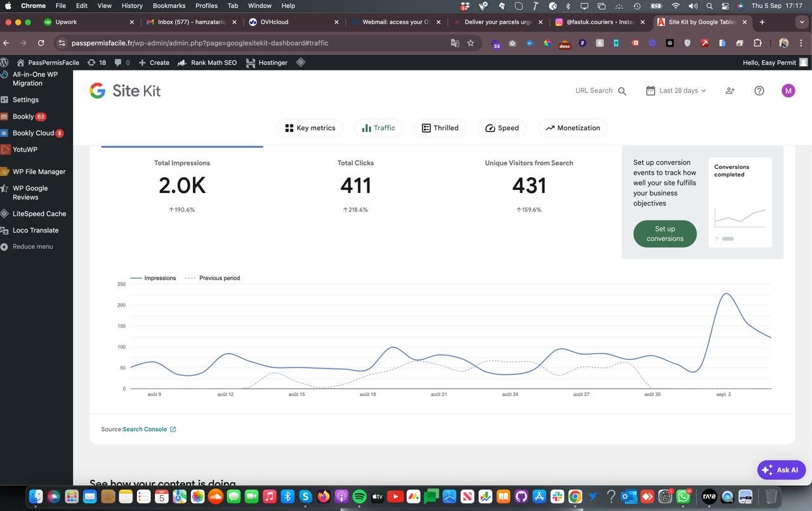Open Slack from the dock

[x=557, y=496]
